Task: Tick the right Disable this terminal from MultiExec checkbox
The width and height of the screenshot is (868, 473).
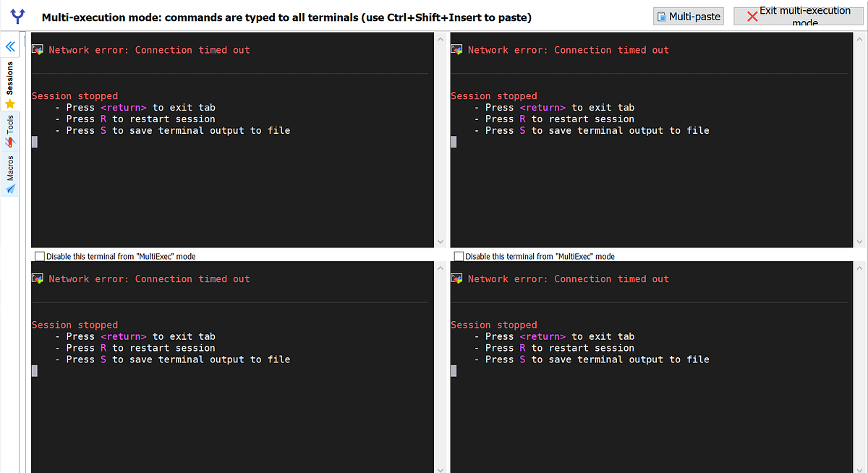Action: (459, 256)
